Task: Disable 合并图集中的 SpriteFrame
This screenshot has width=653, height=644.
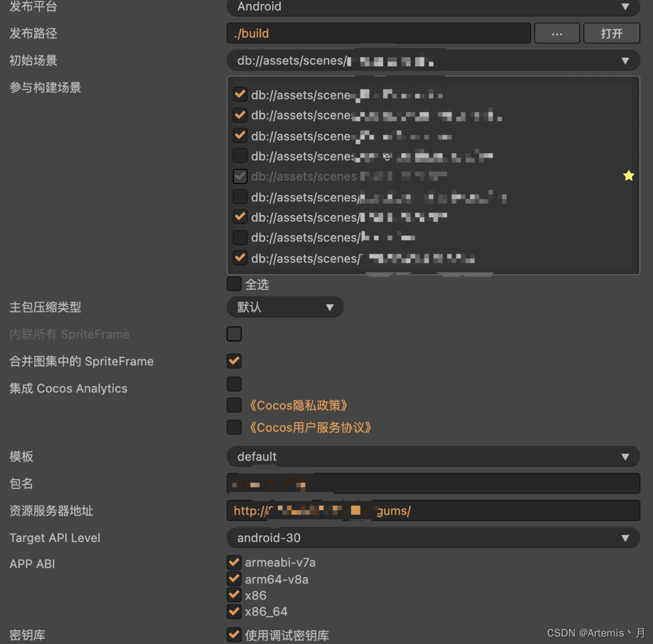Action: pos(234,361)
